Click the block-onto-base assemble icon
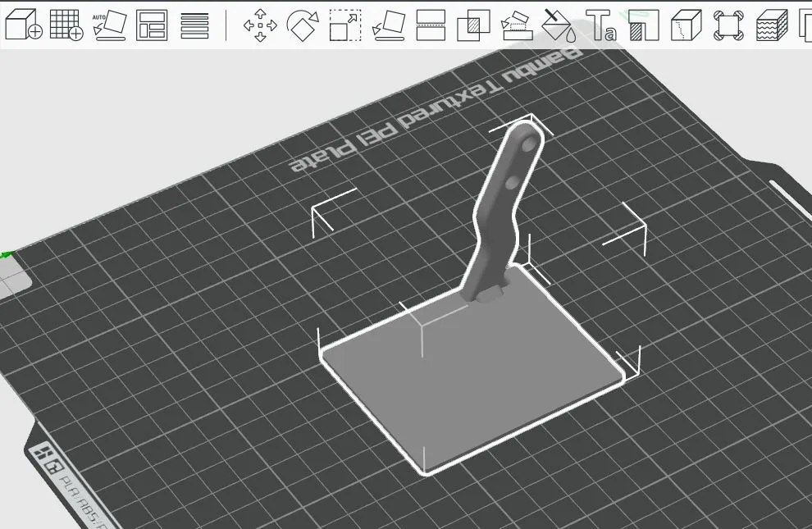Screen dimensions: 812x529 coord(518,25)
